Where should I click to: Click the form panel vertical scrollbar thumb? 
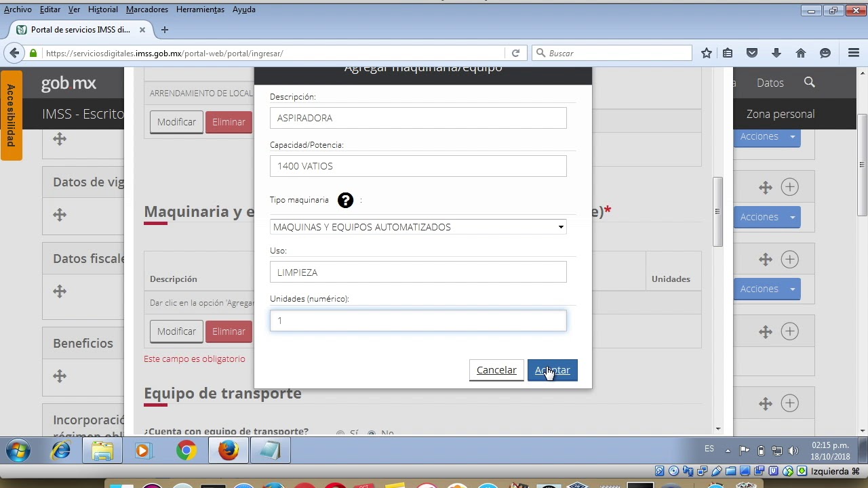click(x=717, y=212)
